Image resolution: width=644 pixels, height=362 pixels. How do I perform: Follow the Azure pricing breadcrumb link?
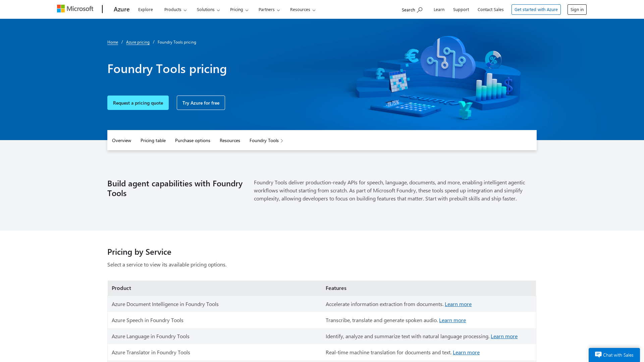138,42
